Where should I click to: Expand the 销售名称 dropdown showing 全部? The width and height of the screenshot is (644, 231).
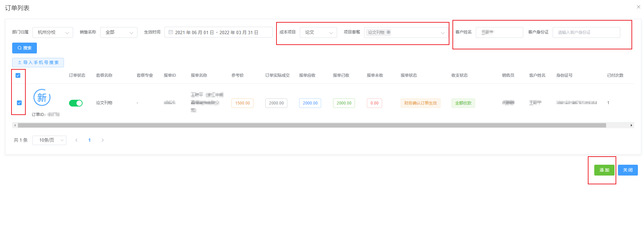pyautogui.click(x=118, y=32)
